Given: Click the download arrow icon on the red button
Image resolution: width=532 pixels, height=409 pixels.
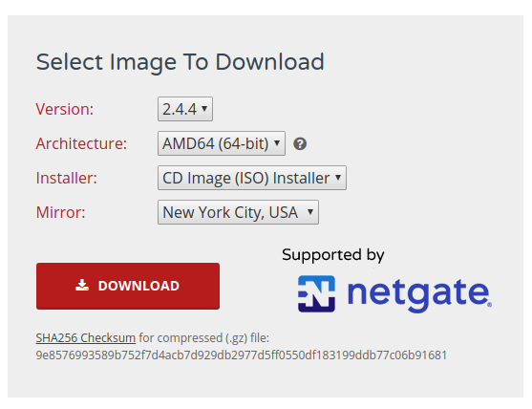Looking at the screenshot, I should pyautogui.click(x=82, y=286).
